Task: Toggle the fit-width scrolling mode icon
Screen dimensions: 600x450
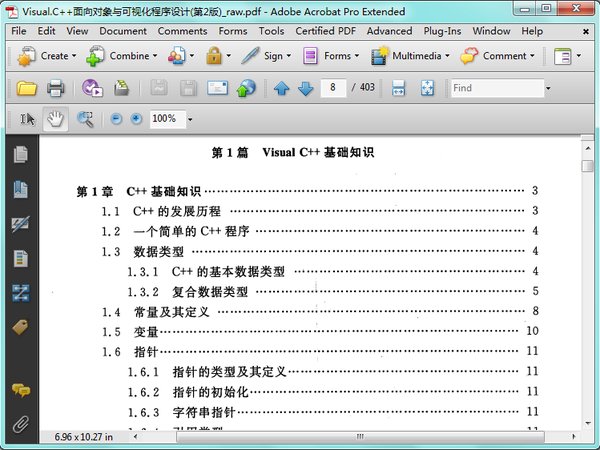Action: click(x=399, y=88)
